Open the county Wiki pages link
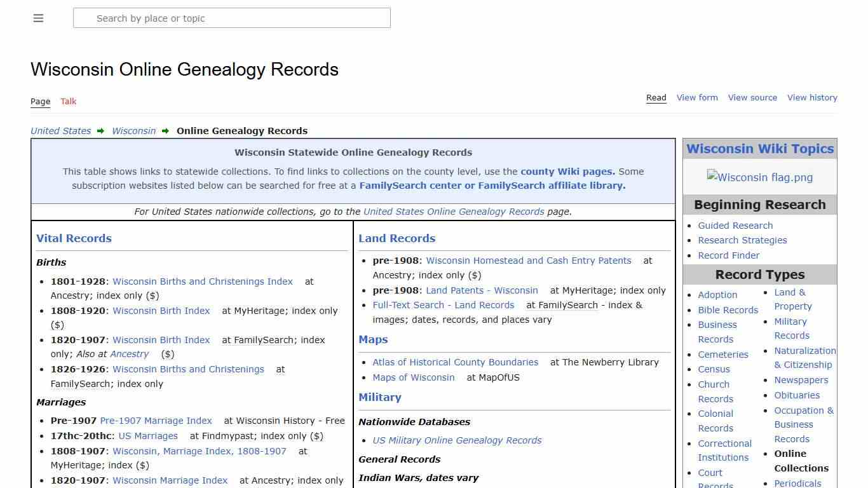868x488 pixels. 567,171
